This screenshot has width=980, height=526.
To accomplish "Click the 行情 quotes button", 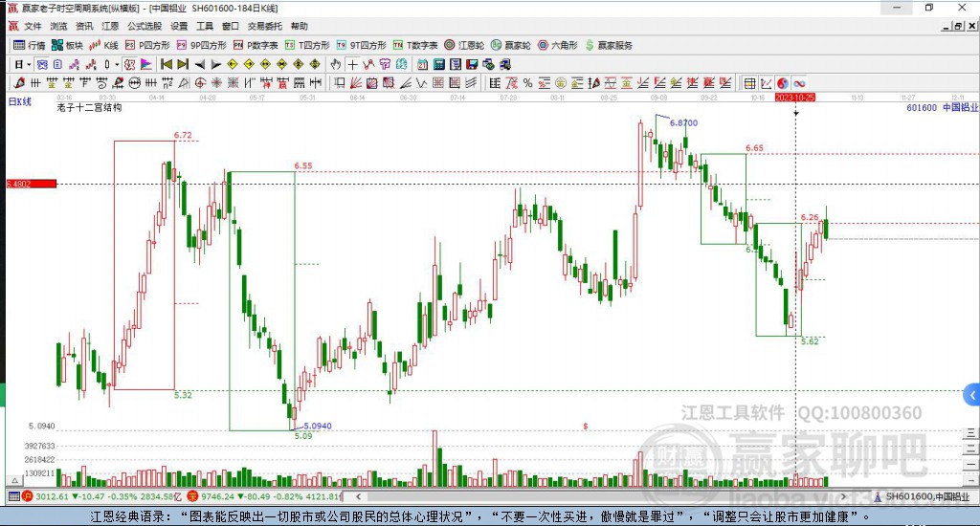I will [x=30, y=45].
